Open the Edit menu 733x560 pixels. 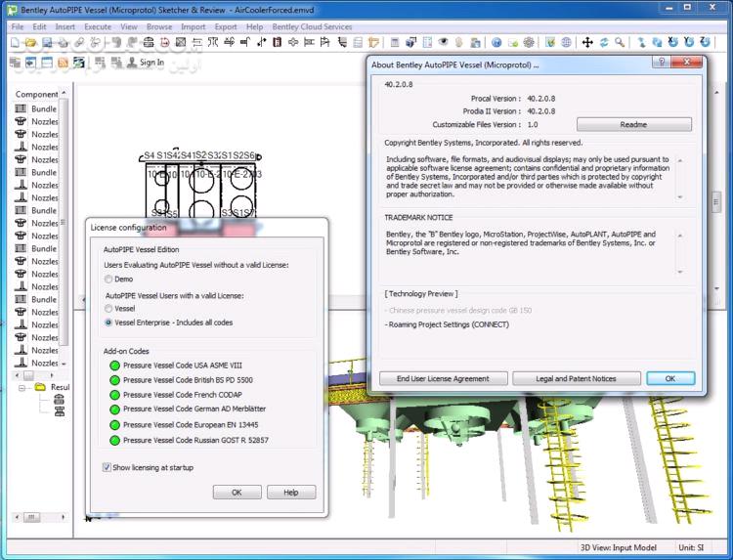click(39, 27)
